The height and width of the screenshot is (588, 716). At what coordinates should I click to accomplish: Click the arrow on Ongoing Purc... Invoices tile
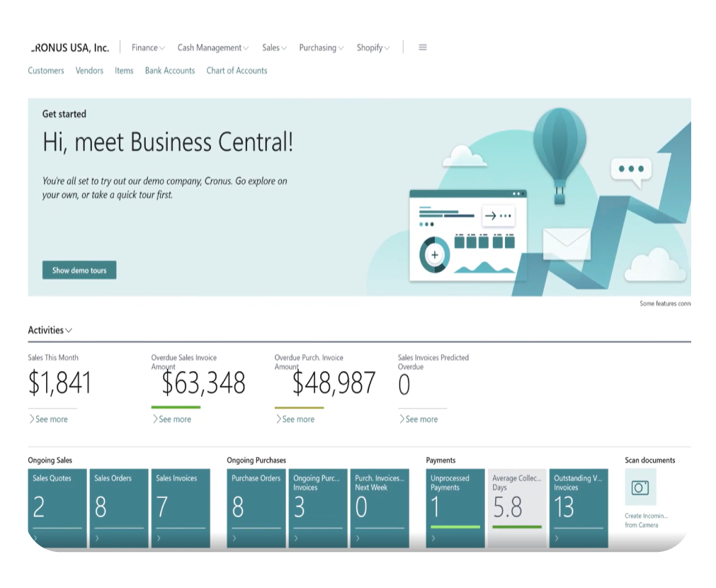(296, 538)
